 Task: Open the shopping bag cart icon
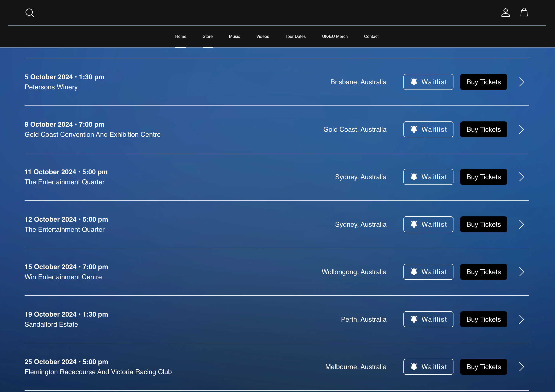(524, 12)
